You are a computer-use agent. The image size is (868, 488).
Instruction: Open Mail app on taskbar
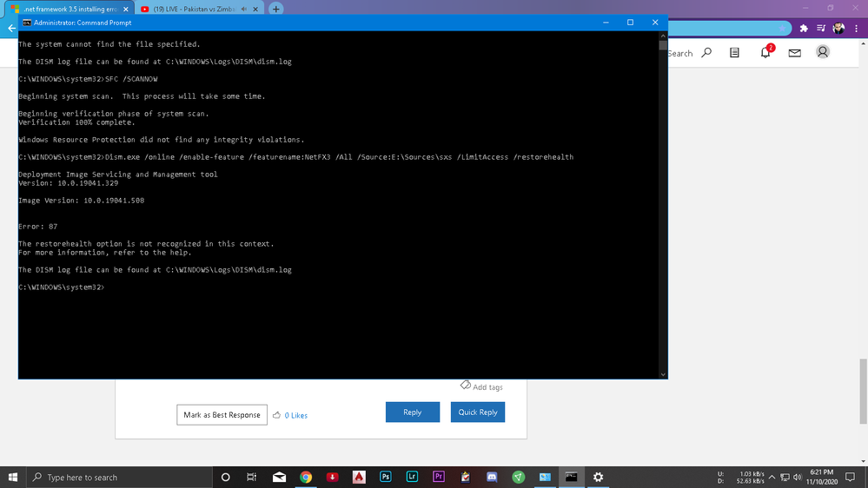[279, 477]
